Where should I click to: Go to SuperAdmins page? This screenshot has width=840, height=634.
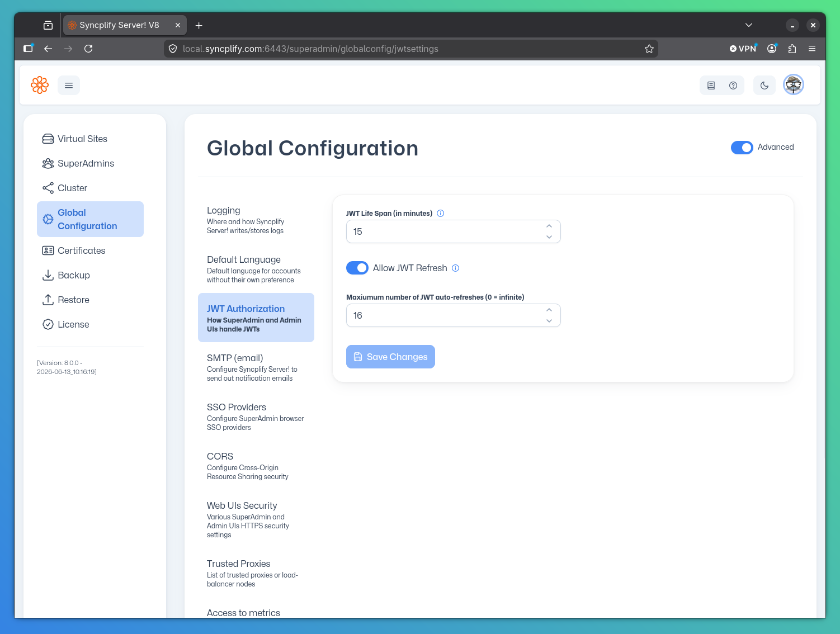(x=90, y=163)
